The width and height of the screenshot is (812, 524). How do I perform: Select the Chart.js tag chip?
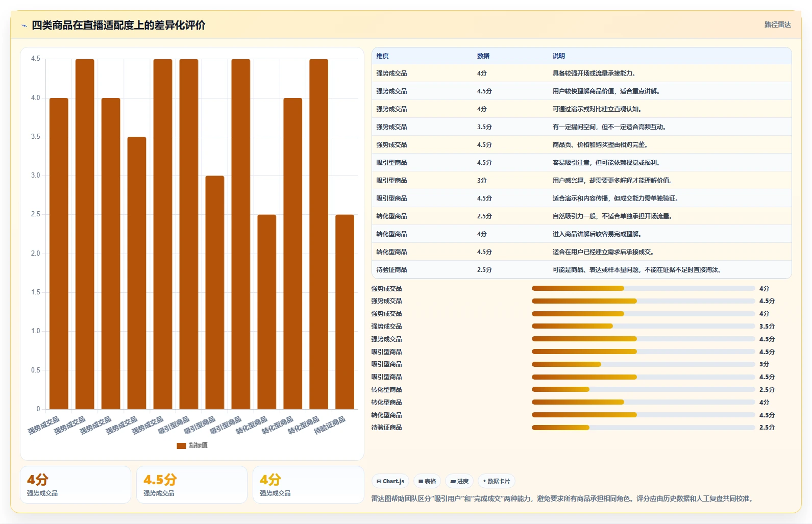click(x=390, y=481)
